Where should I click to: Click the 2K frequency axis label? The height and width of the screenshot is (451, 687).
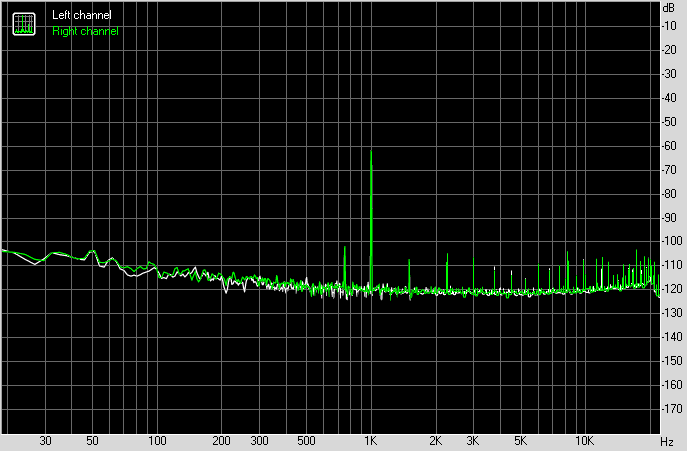pyautogui.click(x=435, y=441)
